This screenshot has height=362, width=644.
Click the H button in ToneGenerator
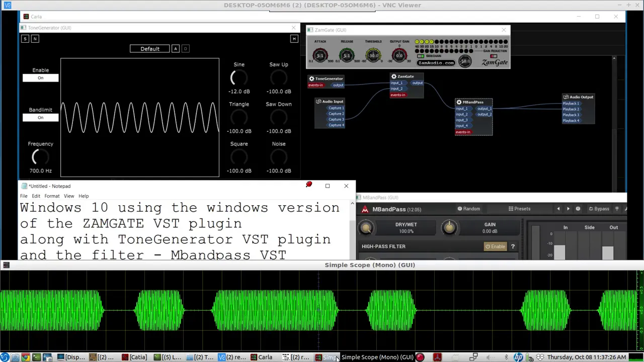click(x=294, y=39)
